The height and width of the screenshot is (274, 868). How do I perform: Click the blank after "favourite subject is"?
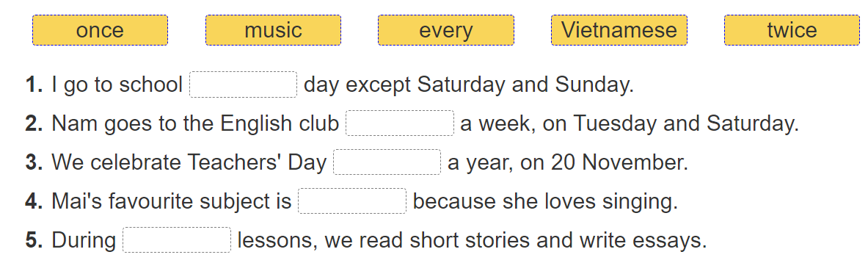pyautogui.click(x=352, y=201)
